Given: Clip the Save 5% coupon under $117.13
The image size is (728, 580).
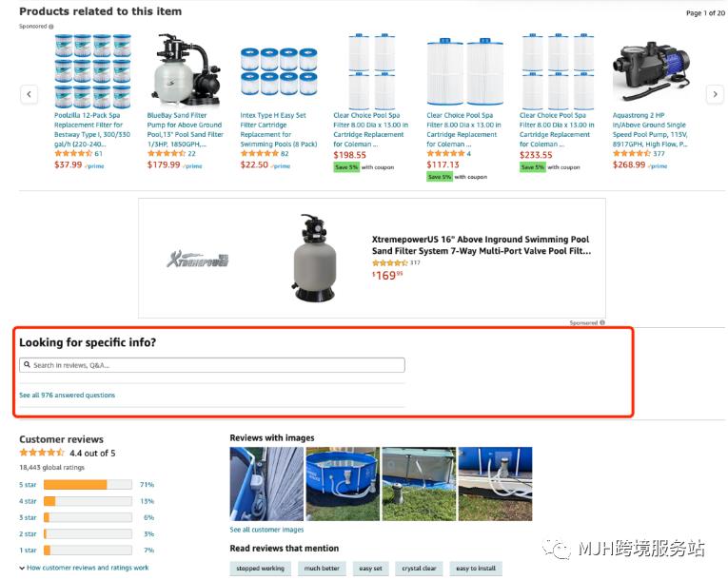Looking at the screenshot, I should click(x=440, y=177).
